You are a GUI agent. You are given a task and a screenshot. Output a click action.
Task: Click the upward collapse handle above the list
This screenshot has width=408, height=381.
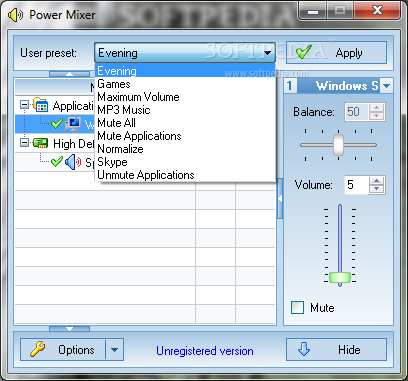(69, 74)
